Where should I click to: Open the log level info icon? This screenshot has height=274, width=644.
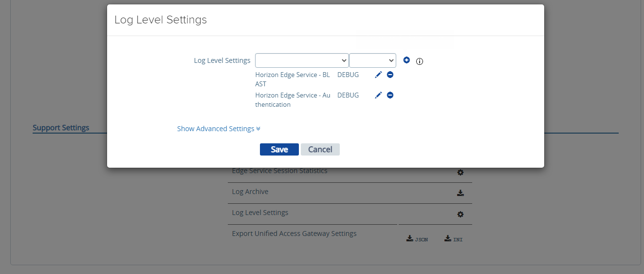420,61
